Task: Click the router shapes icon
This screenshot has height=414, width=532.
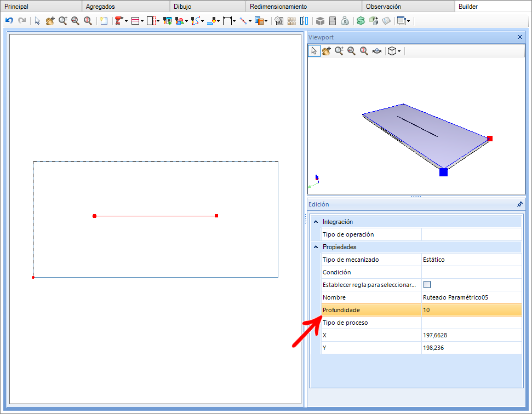Action: (180, 21)
